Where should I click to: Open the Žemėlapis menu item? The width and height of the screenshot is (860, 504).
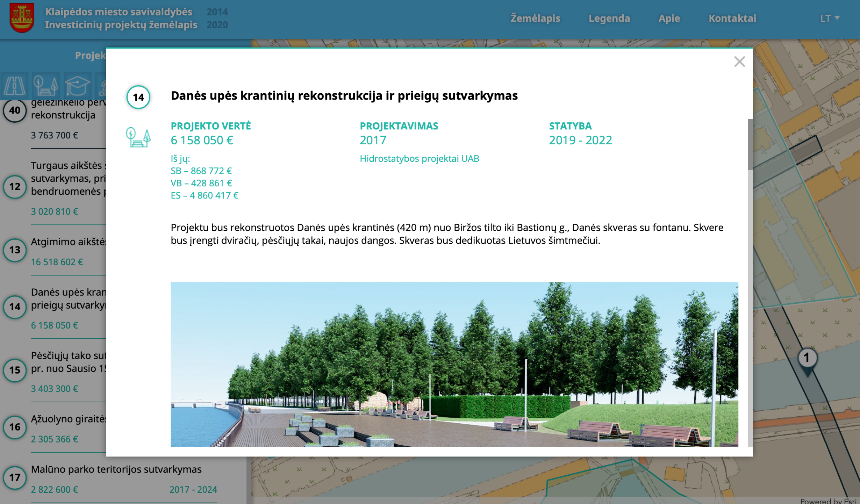(x=535, y=18)
